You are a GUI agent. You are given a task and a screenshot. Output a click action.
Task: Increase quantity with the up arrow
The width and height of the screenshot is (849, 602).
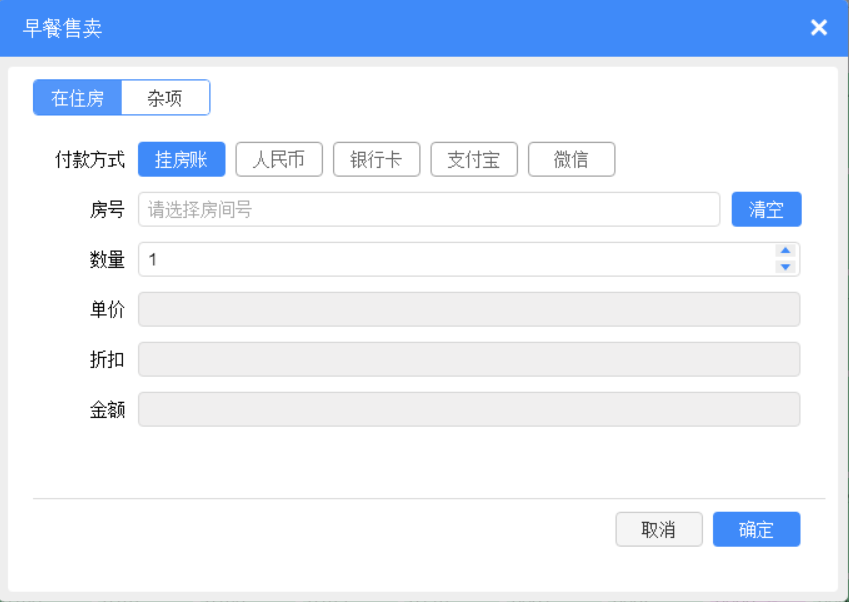(785, 251)
